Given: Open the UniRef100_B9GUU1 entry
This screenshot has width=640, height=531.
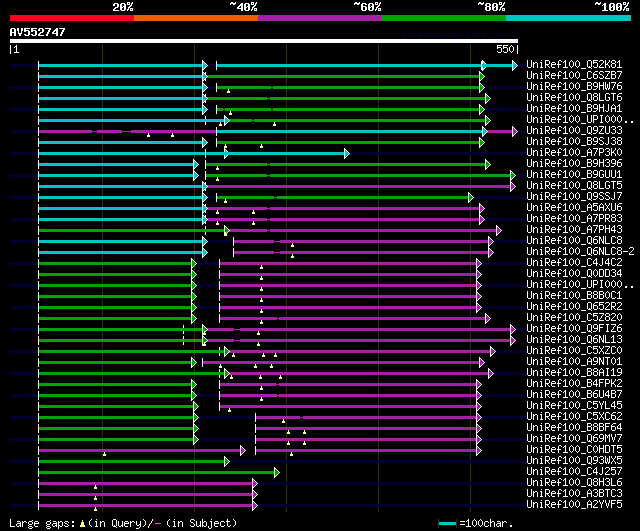Looking at the screenshot, I should tap(574, 175).
